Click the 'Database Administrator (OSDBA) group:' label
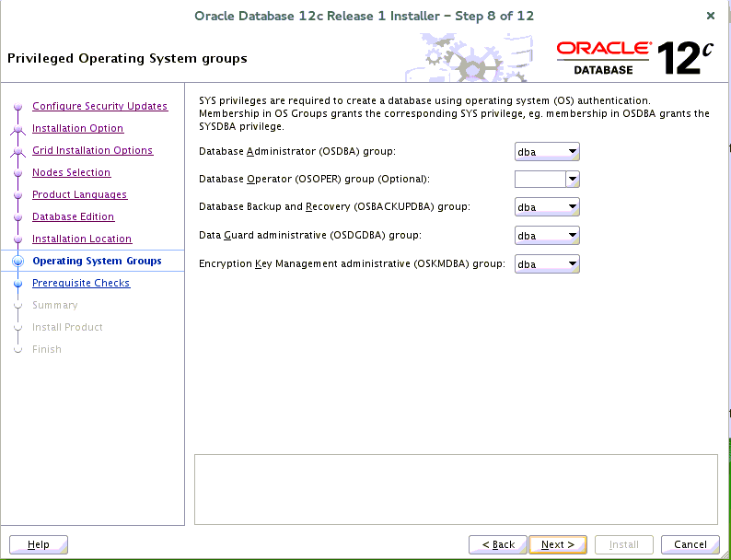The height and width of the screenshot is (560, 731). [297, 152]
